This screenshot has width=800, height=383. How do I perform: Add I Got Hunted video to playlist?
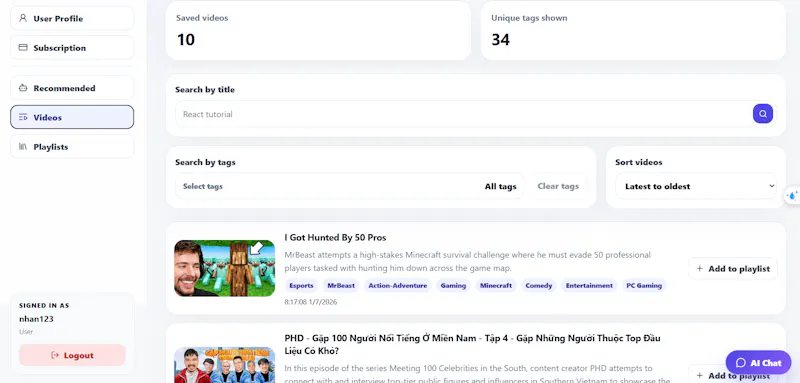(x=733, y=268)
